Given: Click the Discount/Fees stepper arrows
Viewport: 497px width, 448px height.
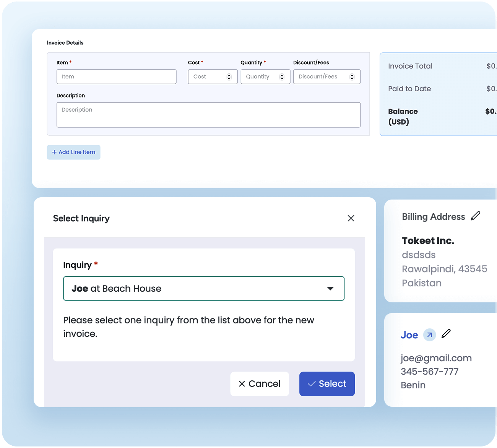Looking at the screenshot, I should pyautogui.click(x=352, y=77).
